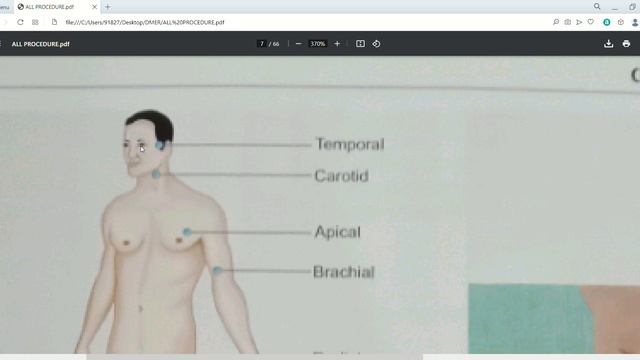The image size is (640, 360).
Task: Click the Carotid label in the diagram
Action: pyautogui.click(x=341, y=176)
